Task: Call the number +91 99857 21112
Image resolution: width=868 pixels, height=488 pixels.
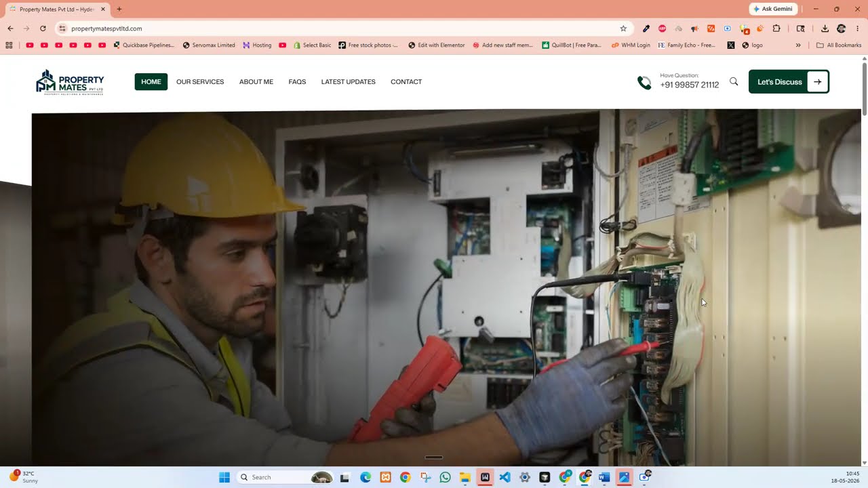Action: (x=689, y=85)
